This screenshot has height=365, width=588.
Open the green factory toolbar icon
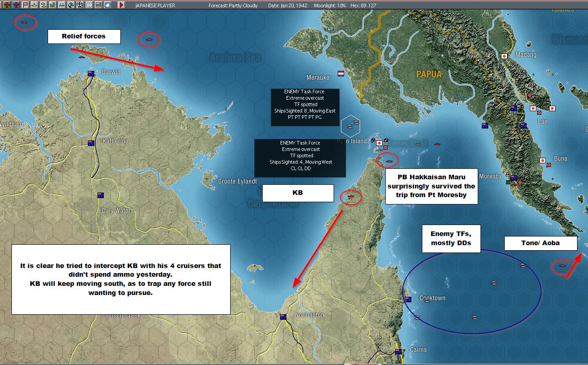point(52,5)
